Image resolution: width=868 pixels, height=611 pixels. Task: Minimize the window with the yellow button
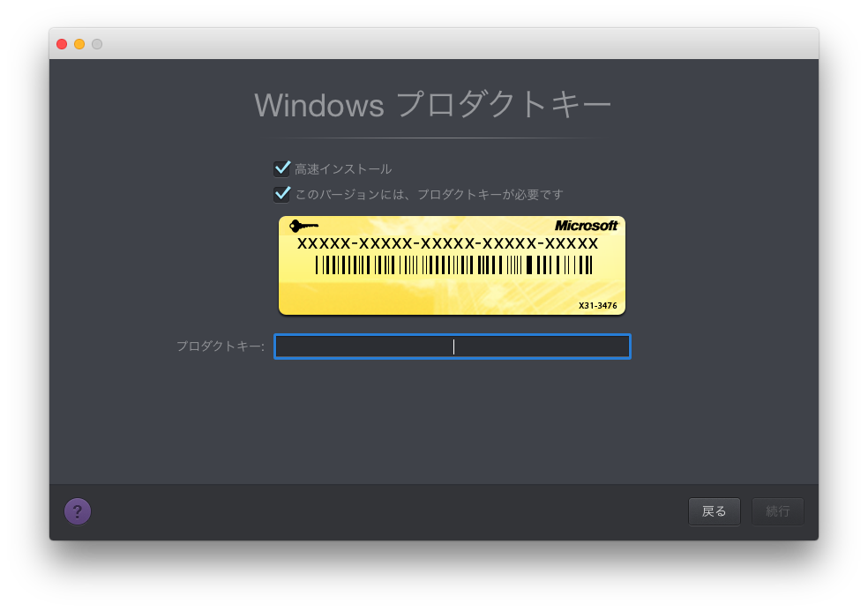[79, 44]
